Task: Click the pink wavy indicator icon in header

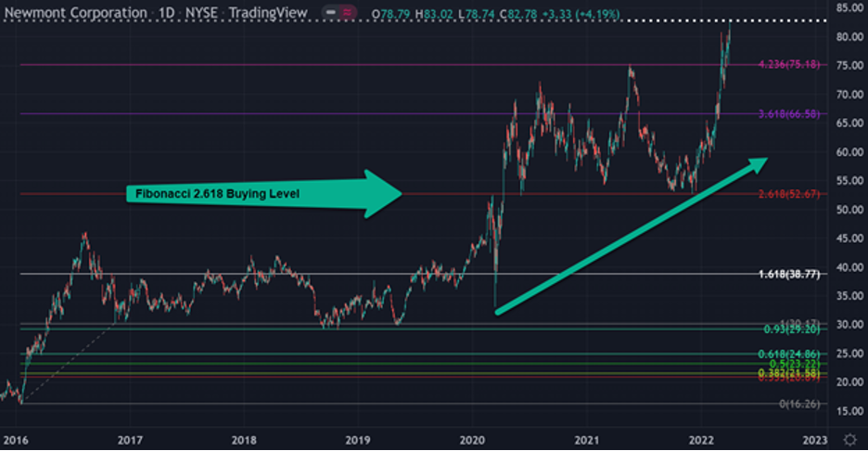Action: 348,12
